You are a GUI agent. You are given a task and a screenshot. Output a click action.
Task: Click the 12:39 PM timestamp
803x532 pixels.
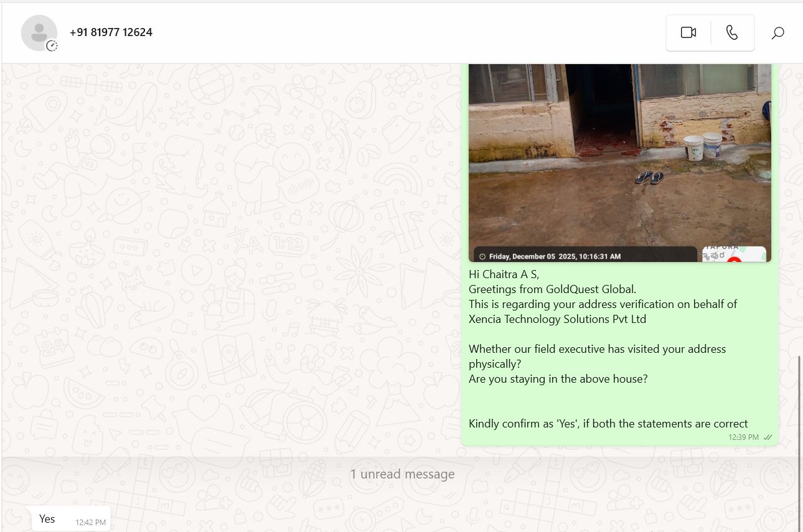(743, 437)
